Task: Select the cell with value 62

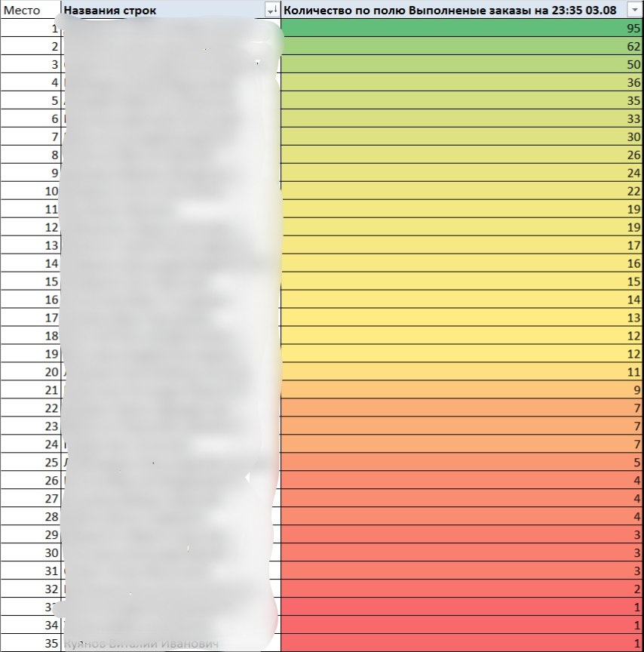Action: 462,46
